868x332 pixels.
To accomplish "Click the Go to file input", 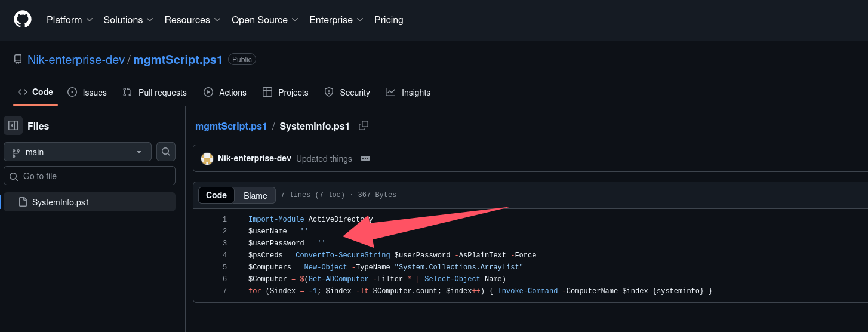I will point(90,176).
